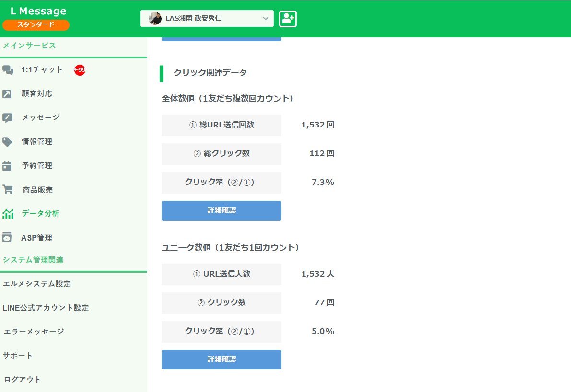Open 予約管理 sidebar item

[x=37, y=166]
